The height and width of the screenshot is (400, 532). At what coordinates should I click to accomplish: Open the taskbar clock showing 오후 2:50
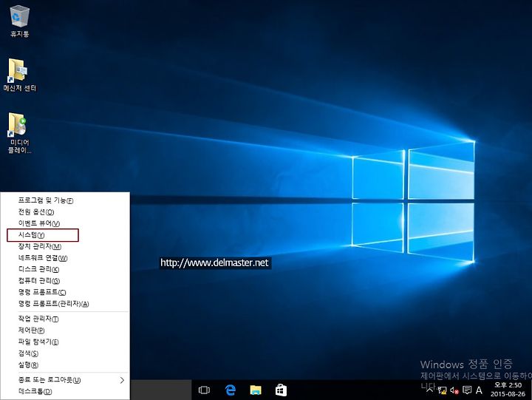[508, 390]
